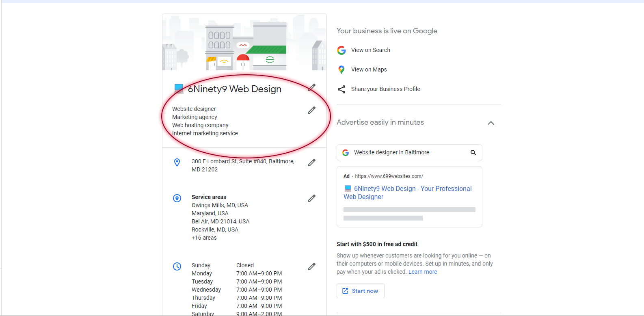Click the Start now button
The width and height of the screenshot is (644, 316).
tap(361, 291)
